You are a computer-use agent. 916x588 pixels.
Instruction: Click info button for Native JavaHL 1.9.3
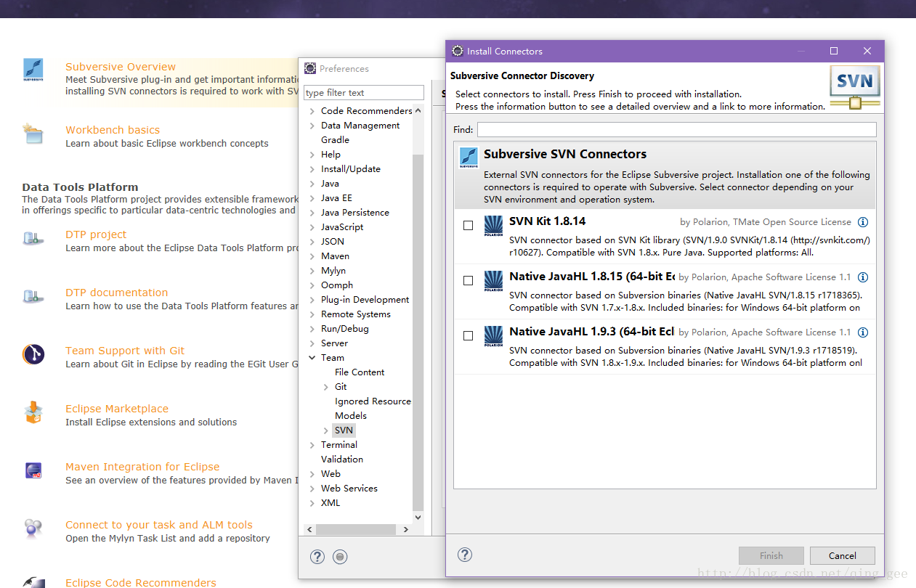tap(863, 332)
